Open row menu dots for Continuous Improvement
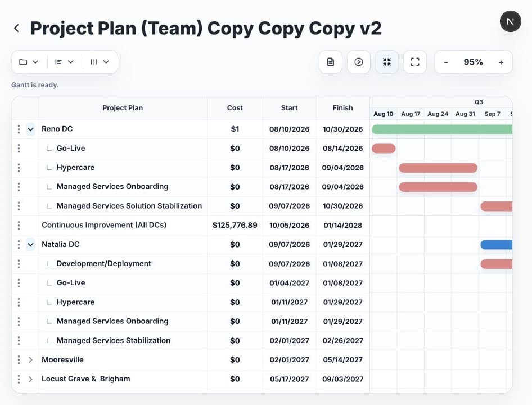 (19, 225)
